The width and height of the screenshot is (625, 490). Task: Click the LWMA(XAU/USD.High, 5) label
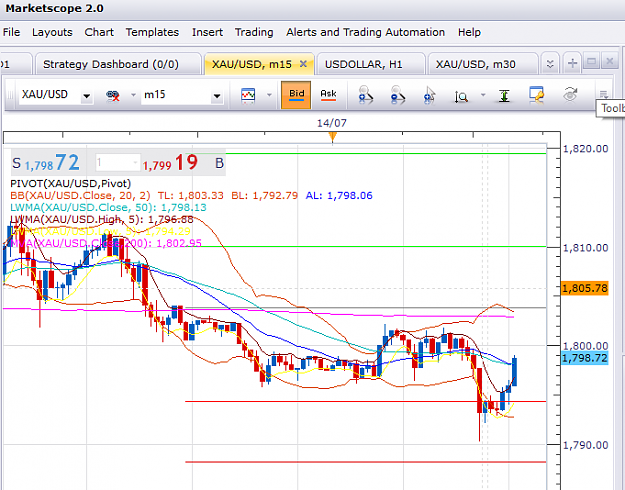[x=76, y=219]
